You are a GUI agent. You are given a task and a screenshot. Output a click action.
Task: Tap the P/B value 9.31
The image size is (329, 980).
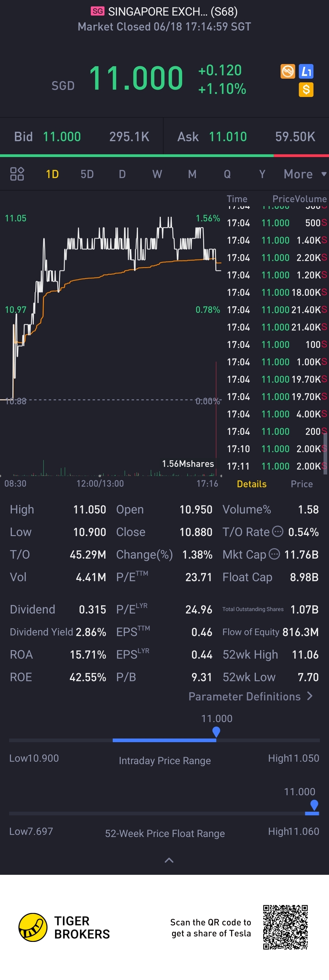202,677
